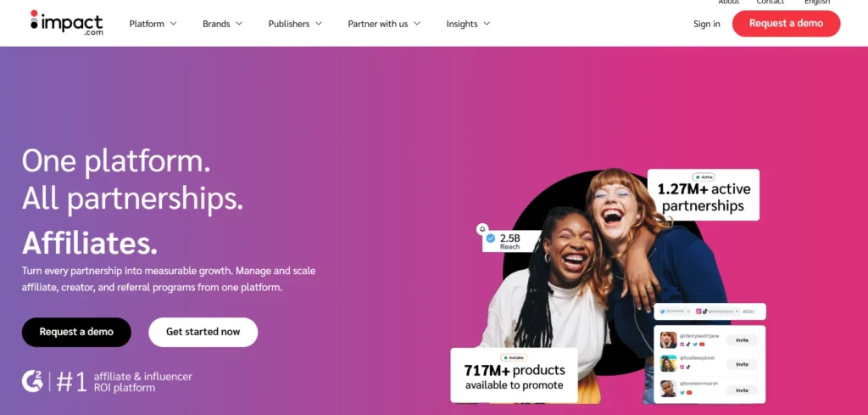Image resolution: width=868 pixels, height=415 pixels.
Task: Expand the Brands dropdown menu
Action: [223, 24]
